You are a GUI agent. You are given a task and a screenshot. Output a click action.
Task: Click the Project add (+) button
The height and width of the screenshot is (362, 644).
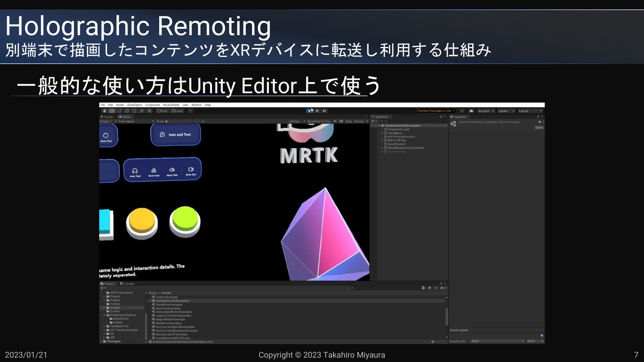point(103,288)
